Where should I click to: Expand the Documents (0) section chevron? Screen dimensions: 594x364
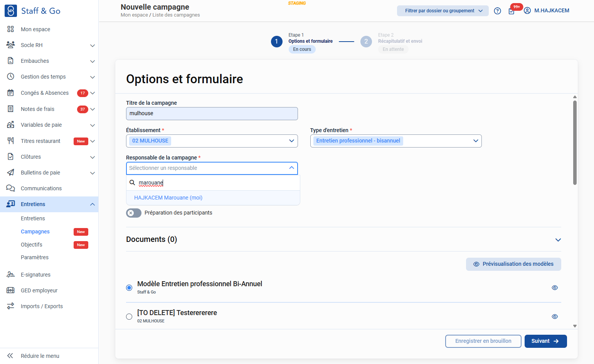[558, 240]
